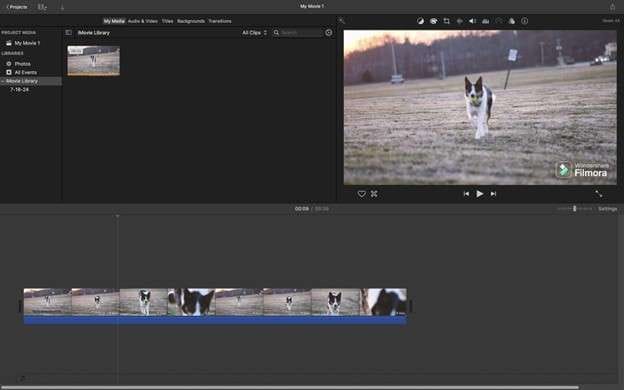The width and height of the screenshot is (624, 390).
Task: Reject the clip with the X icon
Action: (374, 194)
